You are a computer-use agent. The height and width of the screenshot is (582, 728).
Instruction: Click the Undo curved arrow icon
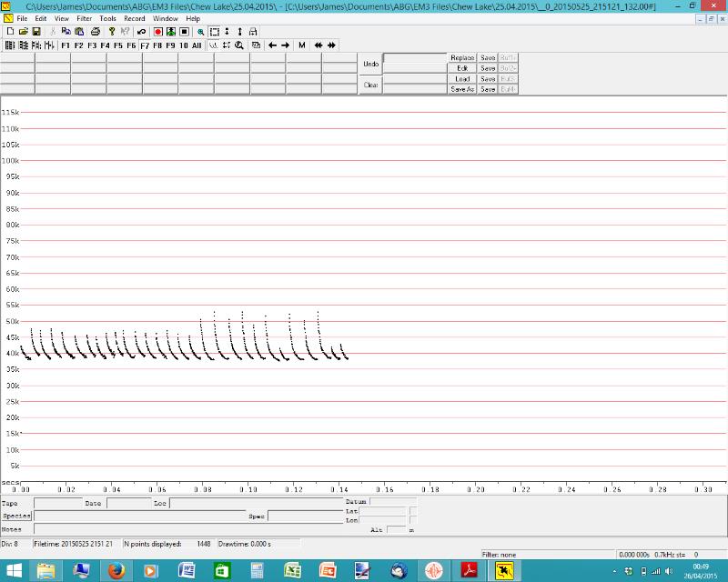(141, 31)
